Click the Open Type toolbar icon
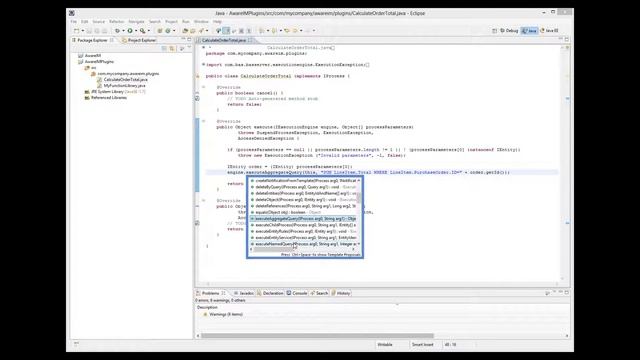 pyautogui.click(x=185, y=31)
